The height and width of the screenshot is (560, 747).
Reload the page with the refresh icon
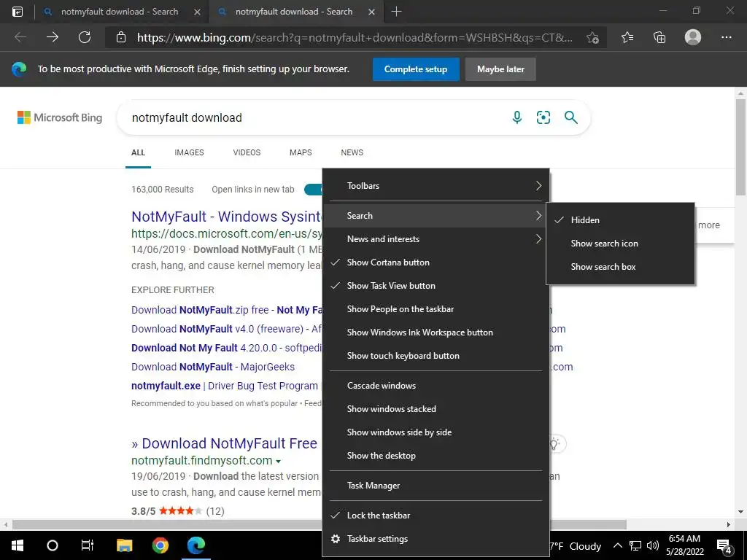(x=85, y=37)
